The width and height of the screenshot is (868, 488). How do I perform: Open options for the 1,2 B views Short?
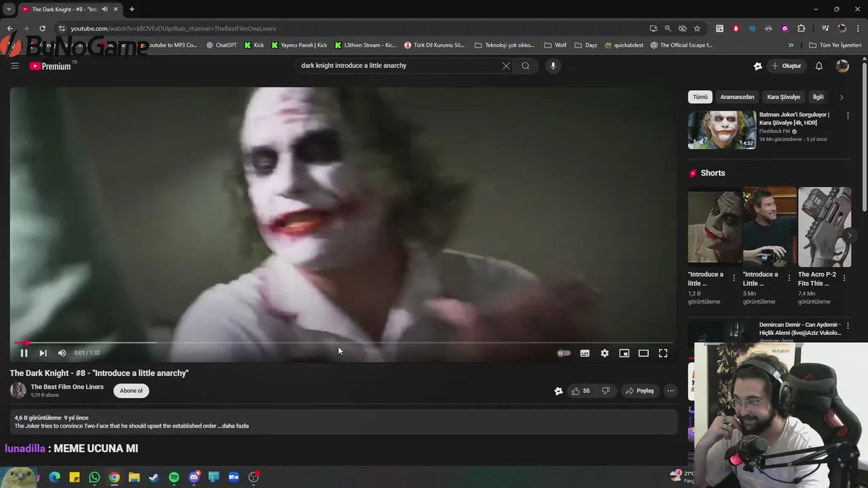pyautogui.click(x=734, y=278)
